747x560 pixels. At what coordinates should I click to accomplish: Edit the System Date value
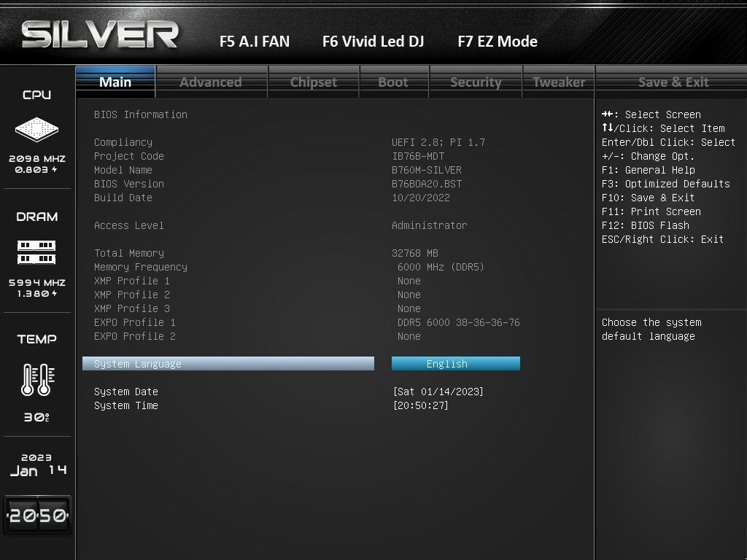(438, 392)
